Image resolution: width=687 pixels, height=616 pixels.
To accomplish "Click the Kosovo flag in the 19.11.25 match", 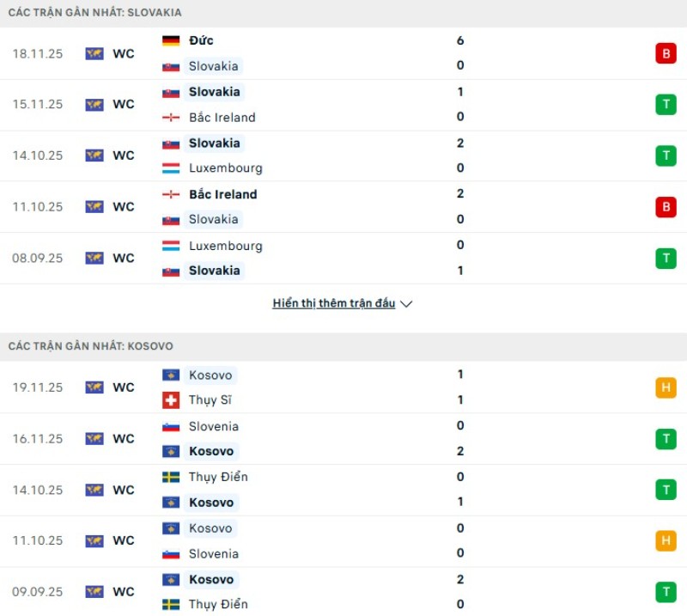I will (171, 375).
